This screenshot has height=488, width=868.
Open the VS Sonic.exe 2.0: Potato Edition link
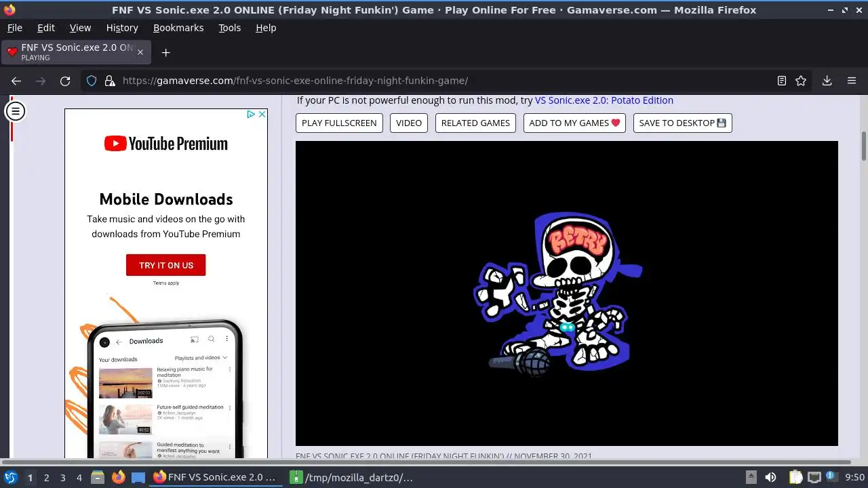(604, 100)
